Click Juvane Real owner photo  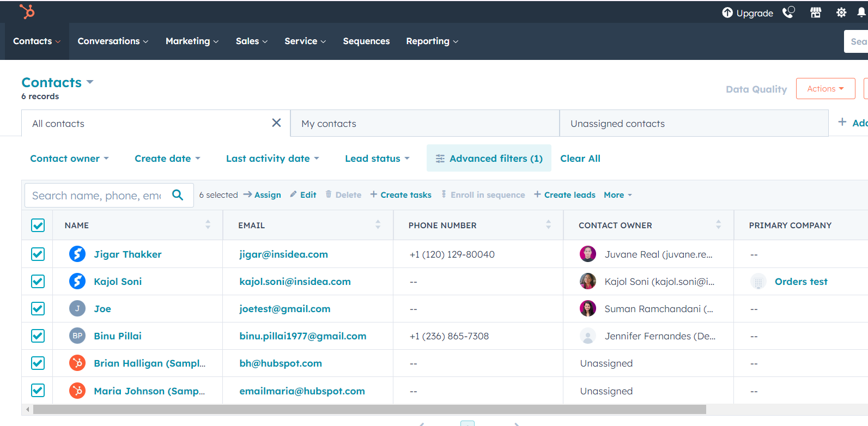coord(588,254)
